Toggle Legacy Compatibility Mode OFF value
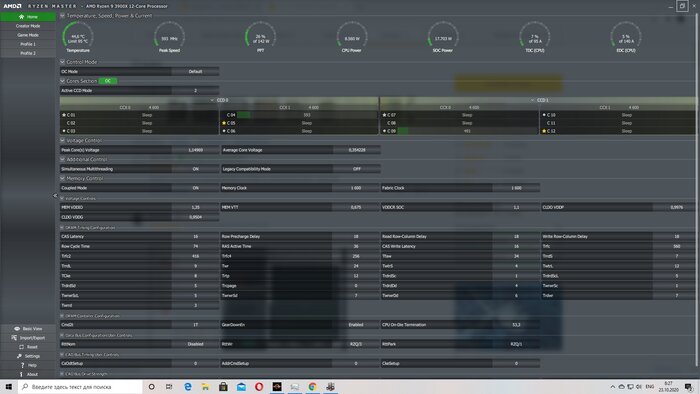 coord(356,169)
